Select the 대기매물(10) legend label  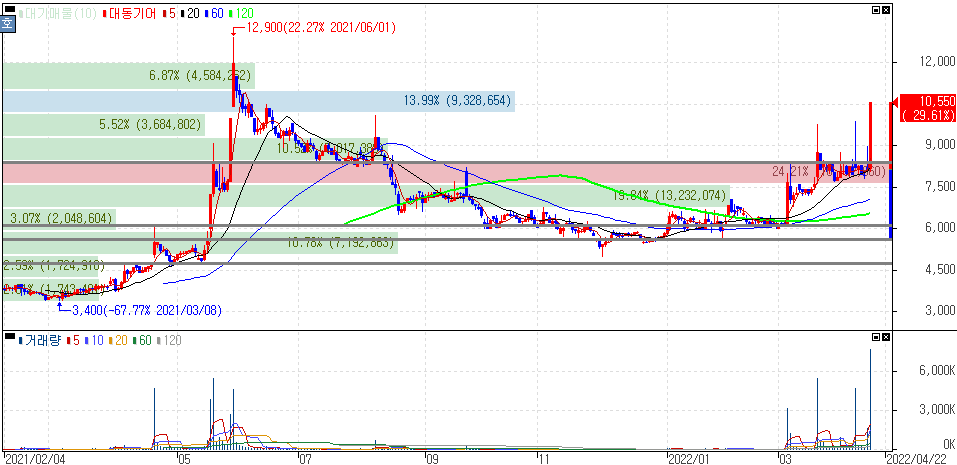tap(58, 13)
